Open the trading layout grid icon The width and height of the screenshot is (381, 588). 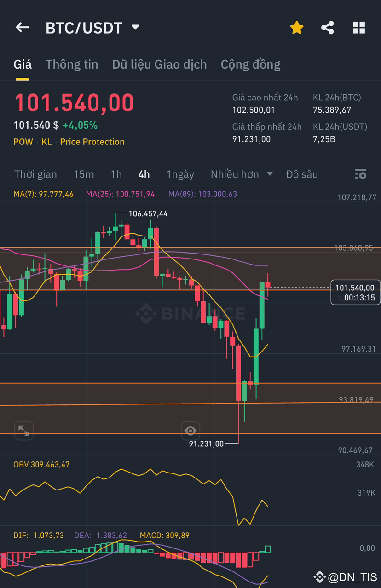pyautogui.click(x=358, y=27)
